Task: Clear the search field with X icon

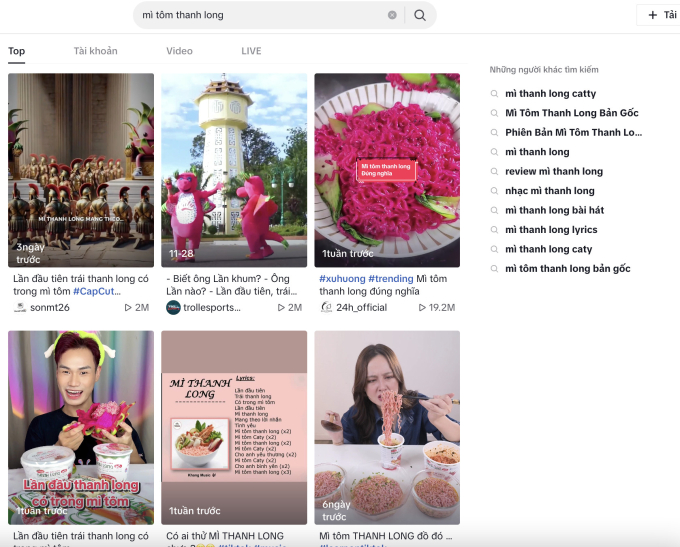Action: pyautogui.click(x=392, y=15)
